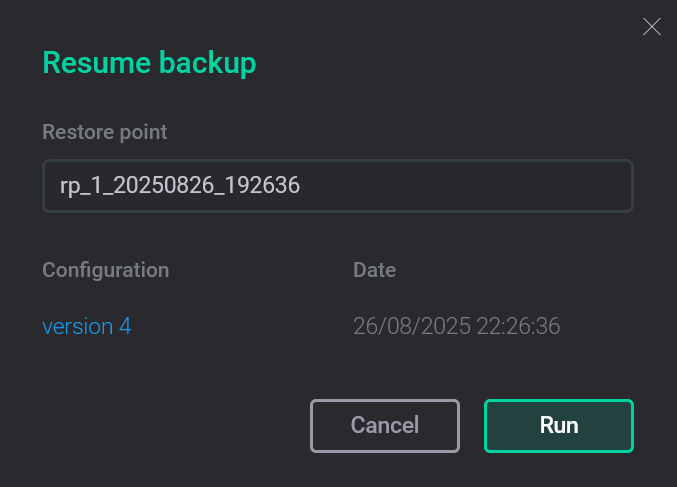Screen dimensions: 677x487
Task: Choose the gray-outlined Cancel button
Action: [x=384, y=426]
